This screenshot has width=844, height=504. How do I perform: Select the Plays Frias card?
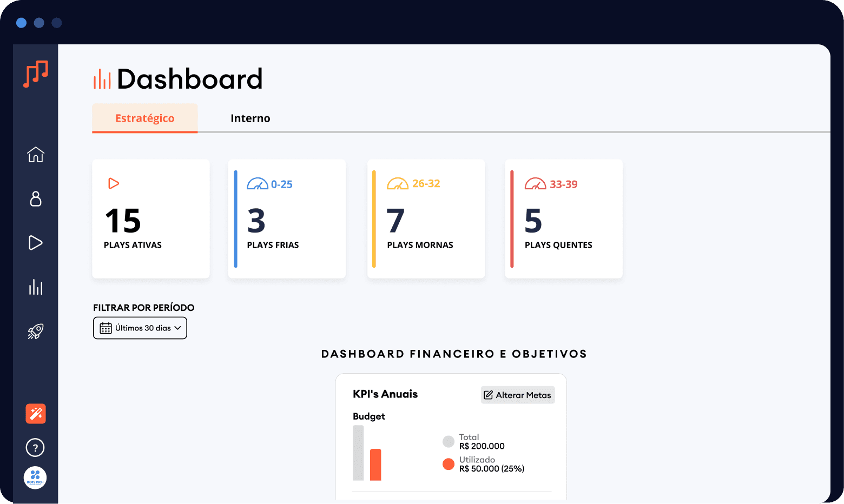pos(287,218)
